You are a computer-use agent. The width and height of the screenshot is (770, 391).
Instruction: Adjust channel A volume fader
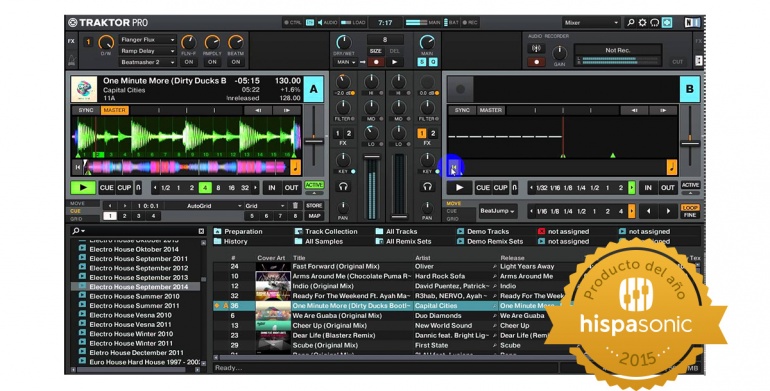tap(372, 158)
